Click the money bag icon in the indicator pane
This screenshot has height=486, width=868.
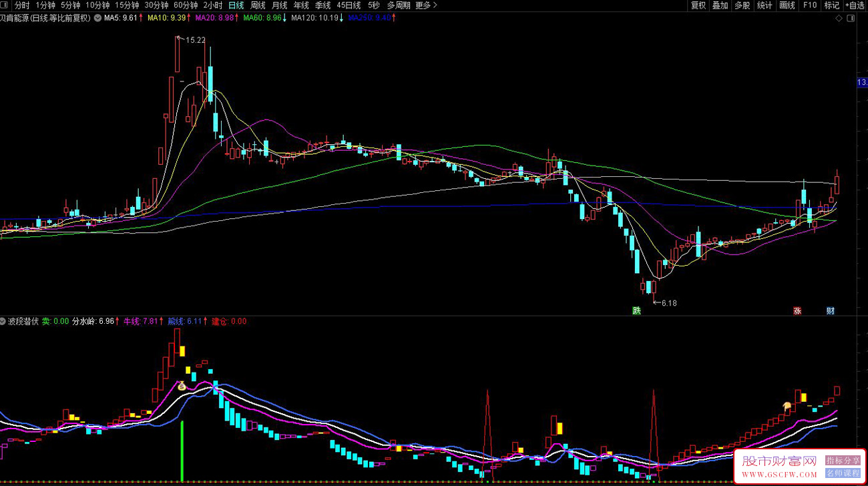[x=181, y=385]
